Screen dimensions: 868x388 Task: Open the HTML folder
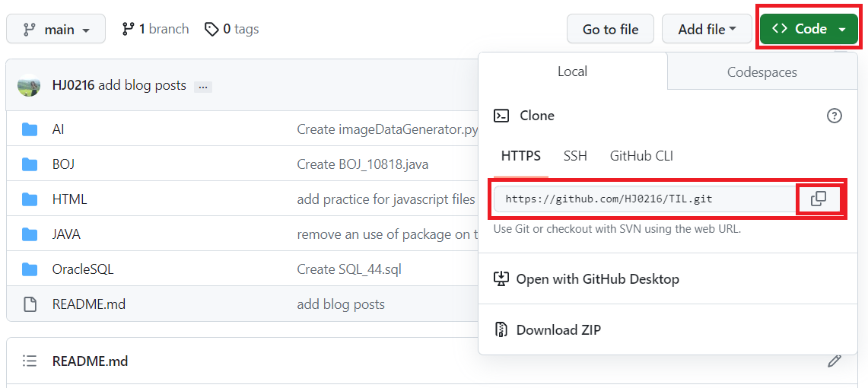tap(69, 199)
